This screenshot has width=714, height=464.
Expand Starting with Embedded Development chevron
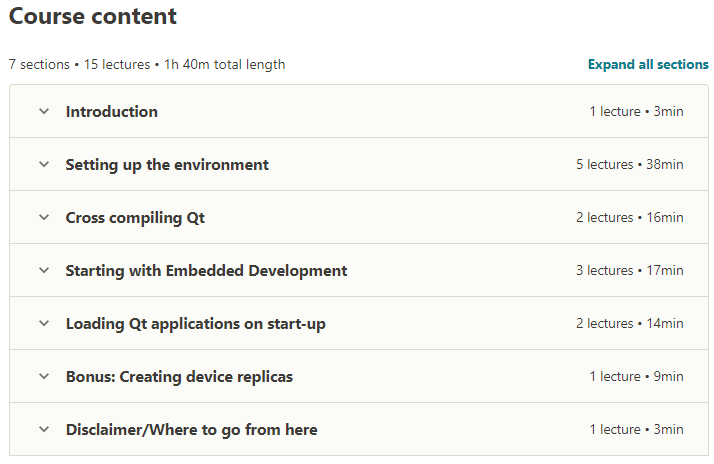click(x=44, y=271)
